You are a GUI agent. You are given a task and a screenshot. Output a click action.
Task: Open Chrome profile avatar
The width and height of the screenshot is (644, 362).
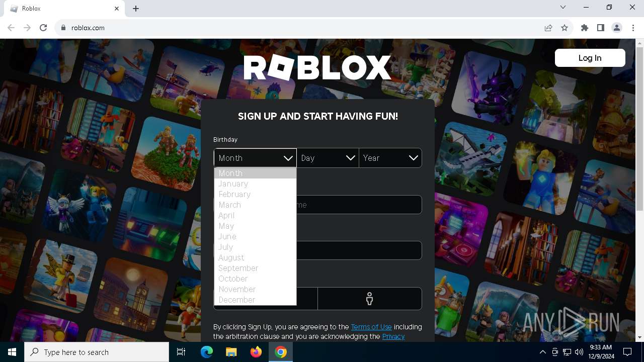pos(617,28)
